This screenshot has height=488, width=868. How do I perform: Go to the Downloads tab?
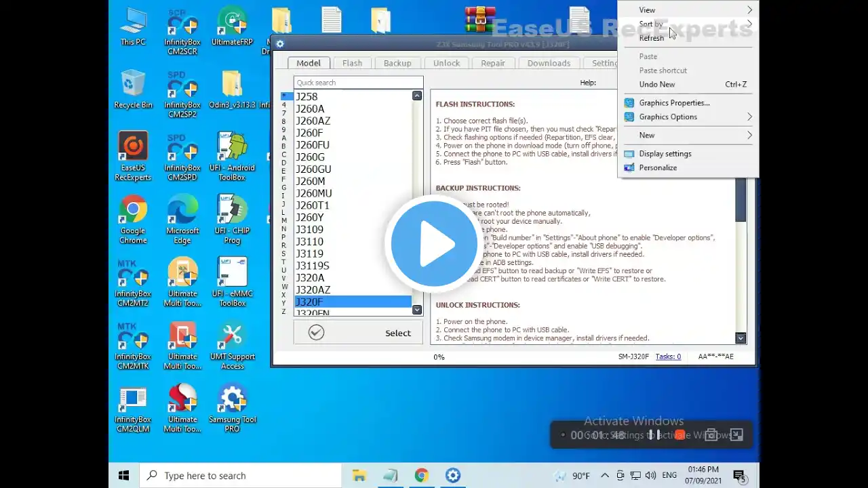pos(549,63)
